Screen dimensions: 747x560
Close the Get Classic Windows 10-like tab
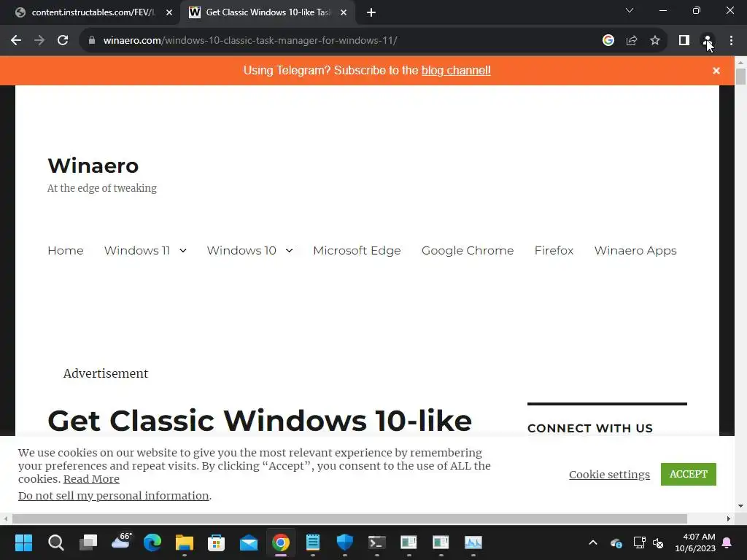(x=344, y=12)
